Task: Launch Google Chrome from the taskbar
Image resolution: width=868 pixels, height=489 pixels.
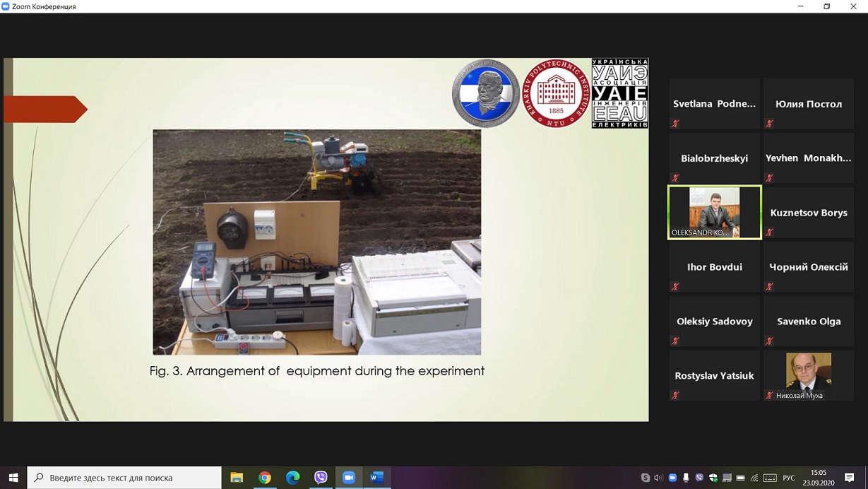Action: [265, 478]
